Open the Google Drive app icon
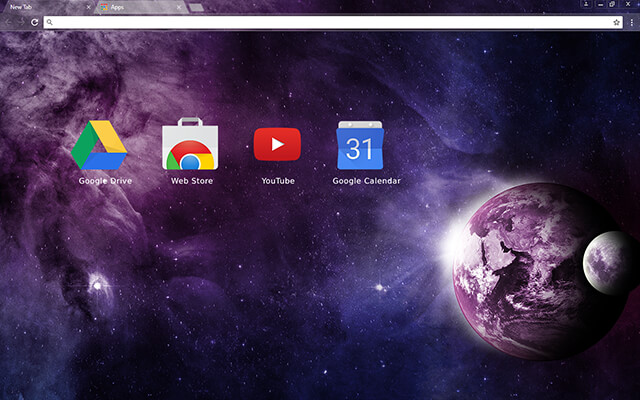This screenshot has height=400, width=640. (x=99, y=145)
